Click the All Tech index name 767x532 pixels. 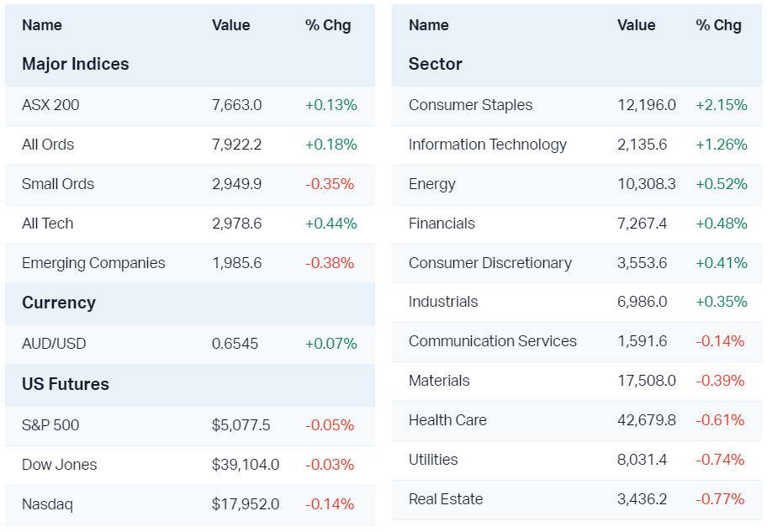(48, 224)
